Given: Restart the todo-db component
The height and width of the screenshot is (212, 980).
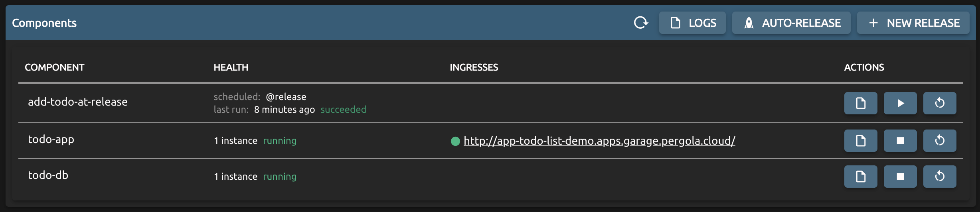Looking at the screenshot, I should (x=940, y=177).
